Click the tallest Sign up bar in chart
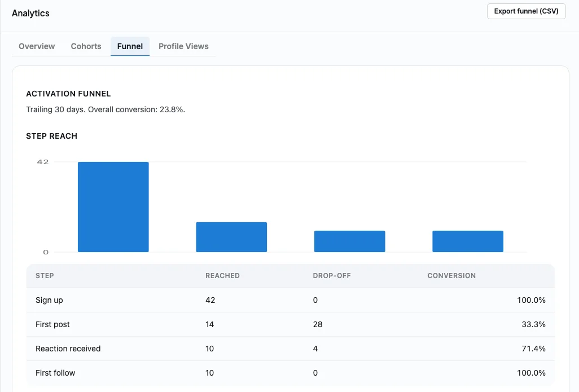579x392 pixels. 113,206
